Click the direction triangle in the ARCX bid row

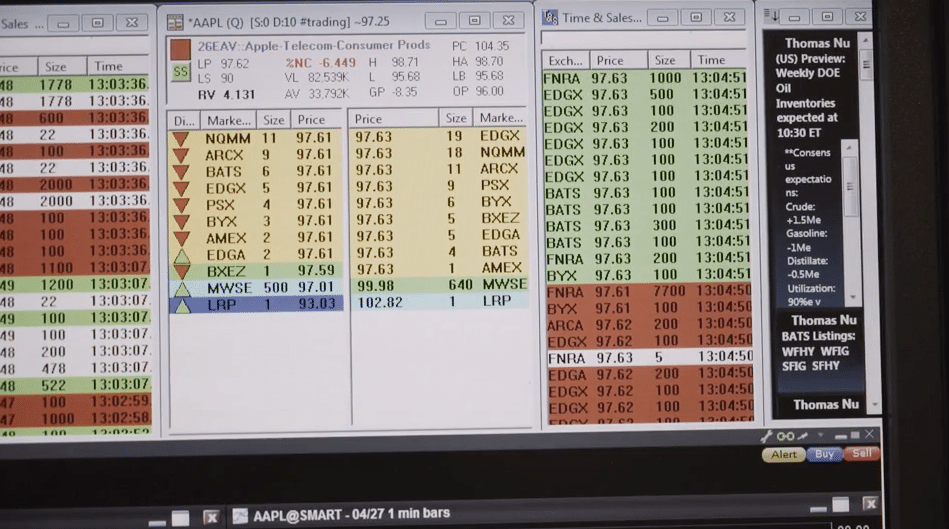180,156
